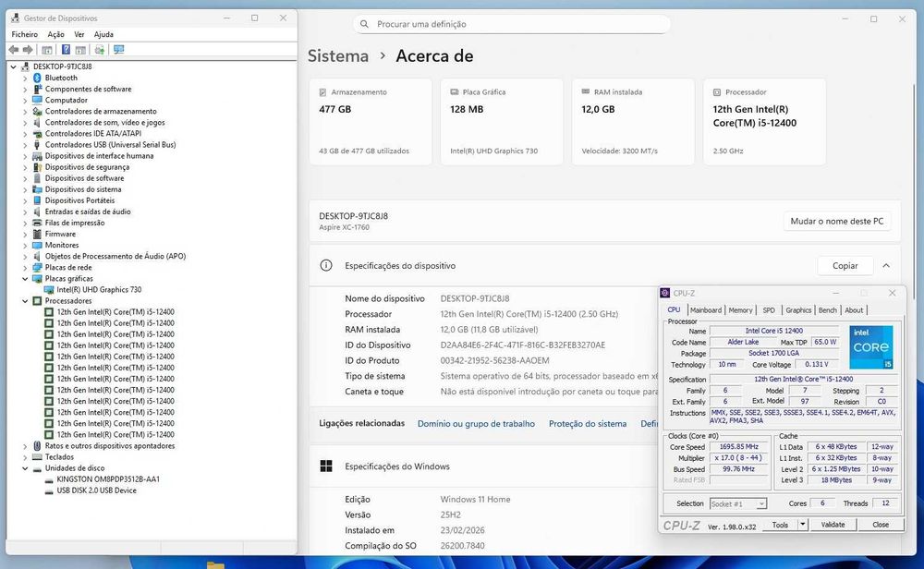Click the USB DISK 2.0 device icon
Screen dimensions: 924x569
[x=49, y=490]
